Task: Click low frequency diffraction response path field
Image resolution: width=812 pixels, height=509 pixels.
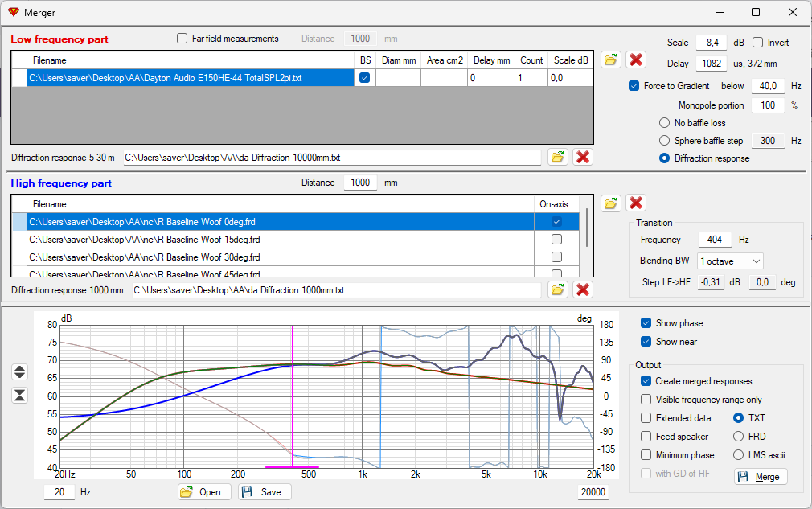Action: click(332, 158)
